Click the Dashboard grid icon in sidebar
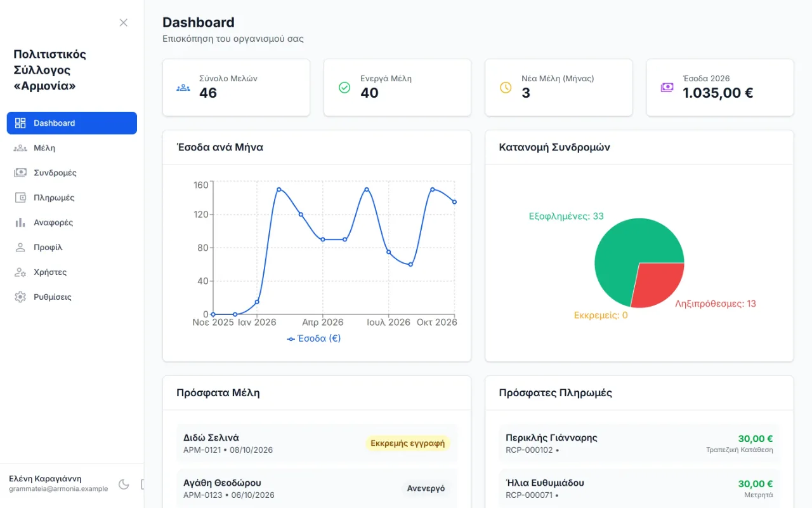Image resolution: width=812 pixels, height=508 pixels. [20, 123]
